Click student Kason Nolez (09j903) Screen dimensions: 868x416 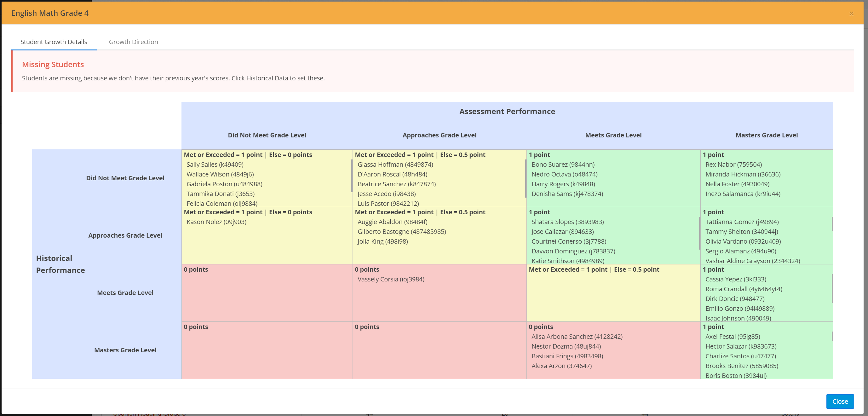[x=216, y=222]
